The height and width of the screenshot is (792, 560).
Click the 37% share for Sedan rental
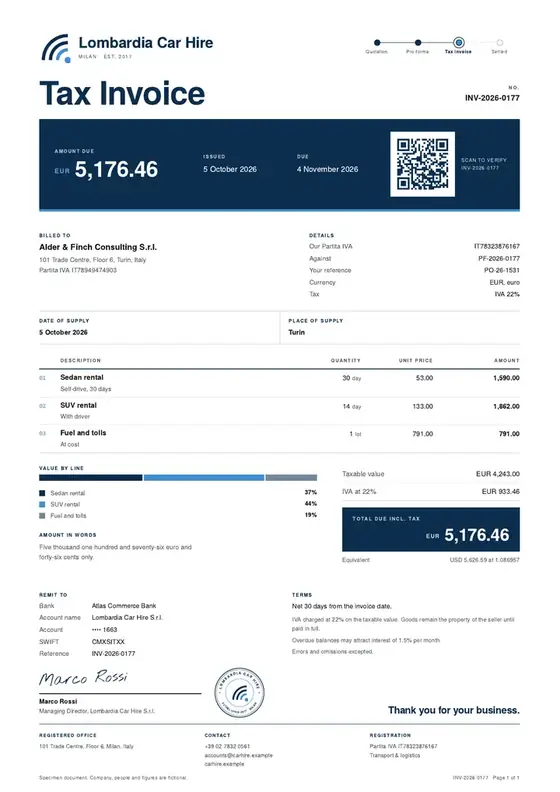click(x=311, y=492)
